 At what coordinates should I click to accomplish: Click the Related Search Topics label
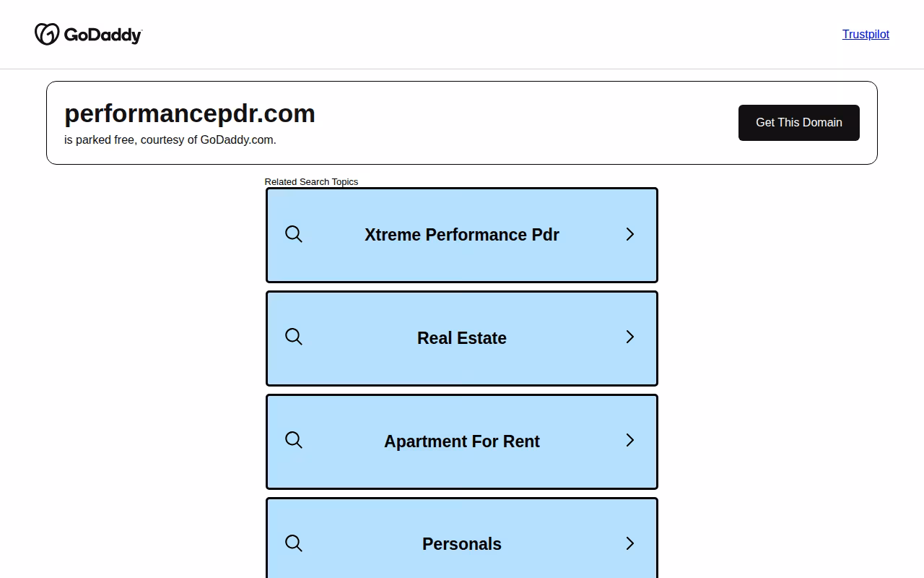(x=311, y=181)
